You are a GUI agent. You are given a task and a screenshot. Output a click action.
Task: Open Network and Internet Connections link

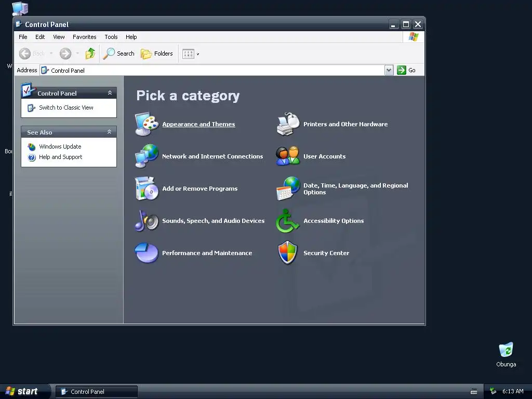coord(212,156)
